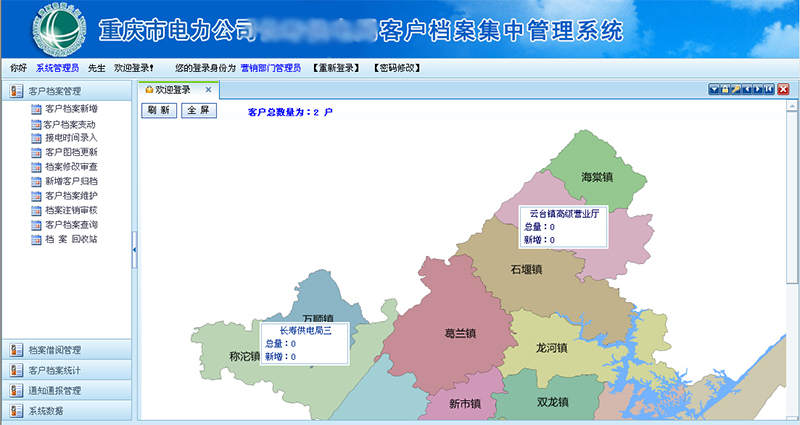The image size is (800, 425).
Task: Select 新市镇 region on the map
Action: [465, 404]
